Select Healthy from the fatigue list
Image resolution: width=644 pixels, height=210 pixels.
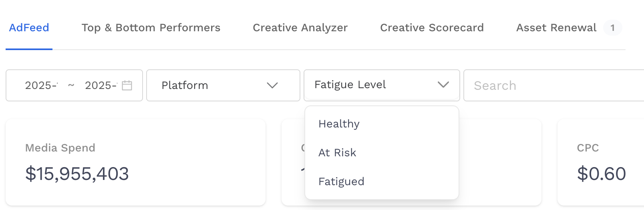[339, 124]
